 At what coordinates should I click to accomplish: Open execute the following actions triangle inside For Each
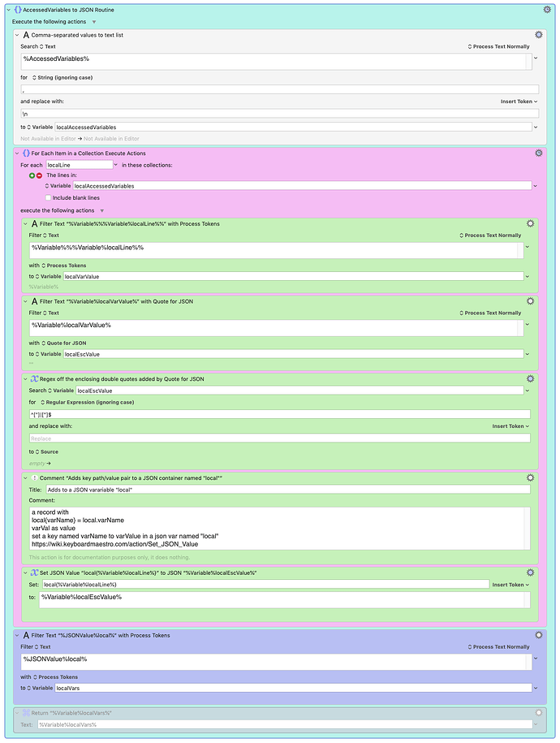pos(102,210)
